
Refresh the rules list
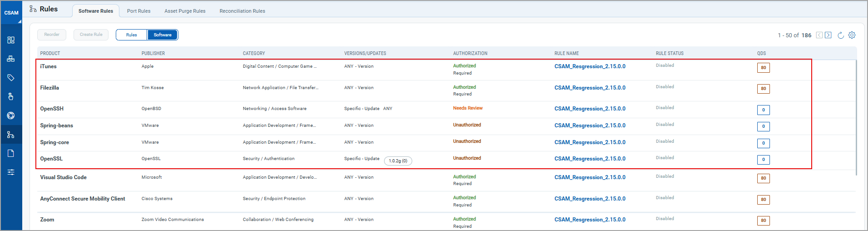coord(840,35)
